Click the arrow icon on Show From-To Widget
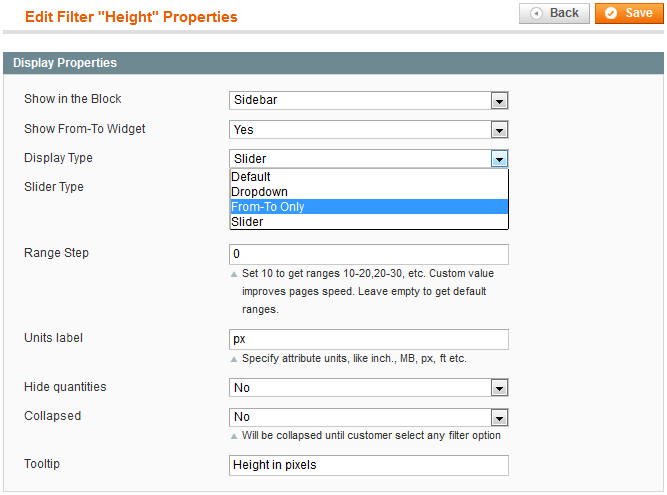The height and width of the screenshot is (495, 667). 500,130
